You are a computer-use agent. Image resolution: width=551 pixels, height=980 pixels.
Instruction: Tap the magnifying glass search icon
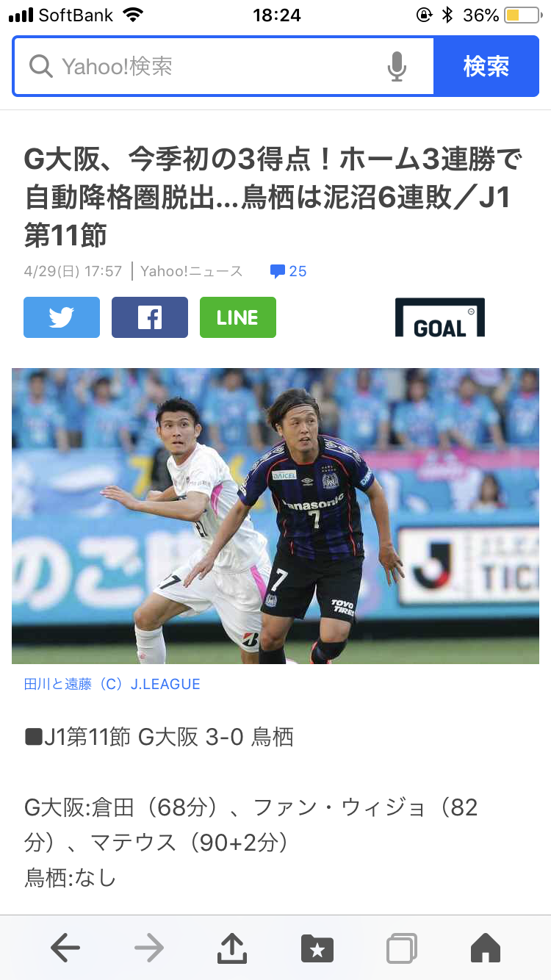41,67
